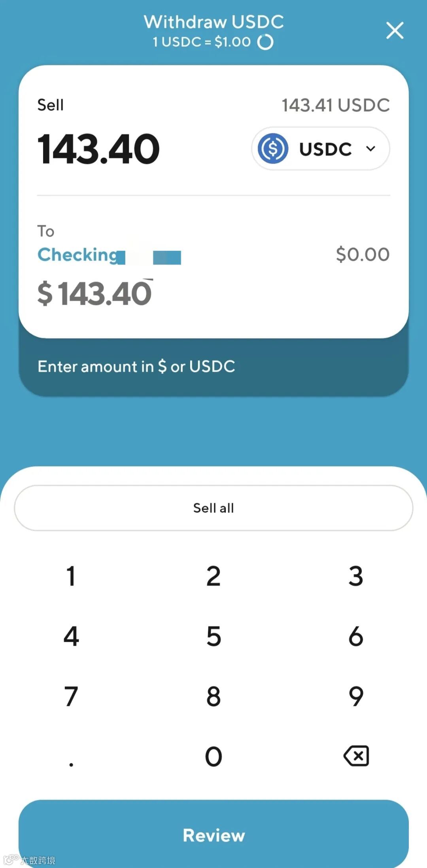Screen dimensions: 427x868
Task: Tap the rate refresh circle icon
Action: [x=265, y=42]
